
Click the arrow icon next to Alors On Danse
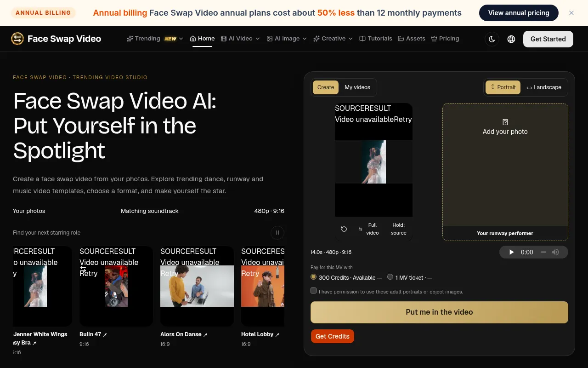206,335
